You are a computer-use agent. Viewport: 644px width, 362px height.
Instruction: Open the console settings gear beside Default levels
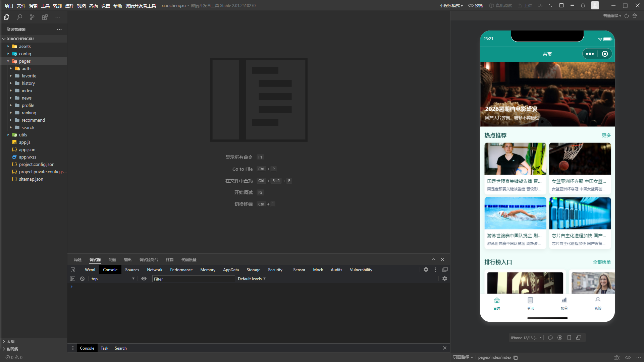click(445, 279)
